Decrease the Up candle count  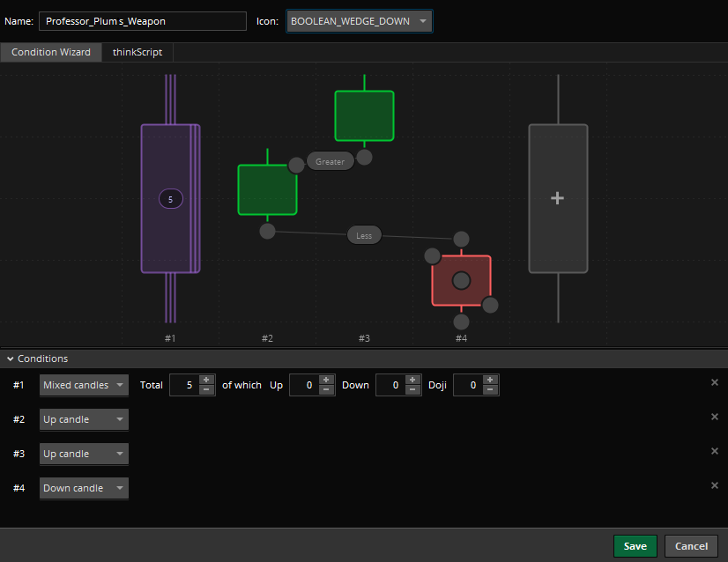coord(326,390)
